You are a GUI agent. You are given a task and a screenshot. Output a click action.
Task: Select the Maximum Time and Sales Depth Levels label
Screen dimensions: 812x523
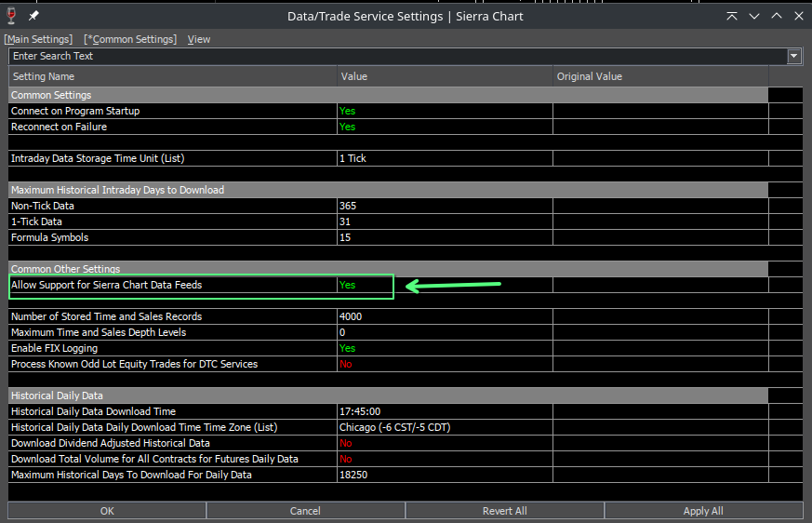[x=99, y=332]
